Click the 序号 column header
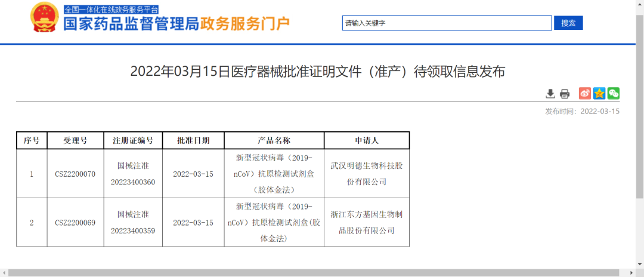The height and width of the screenshot is (277, 644). click(32, 140)
